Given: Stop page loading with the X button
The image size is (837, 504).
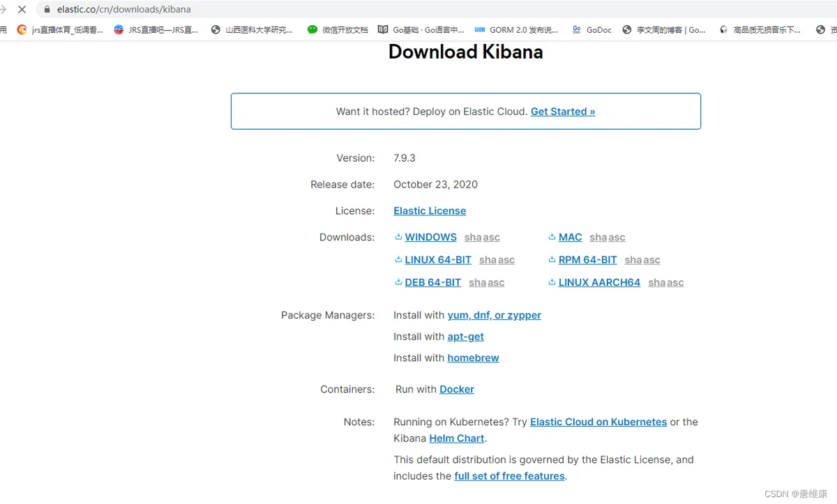Looking at the screenshot, I should coord(22,10).
